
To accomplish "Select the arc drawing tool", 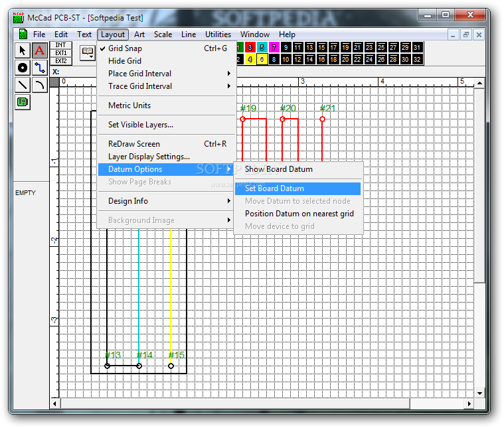I will pos(40,85).
